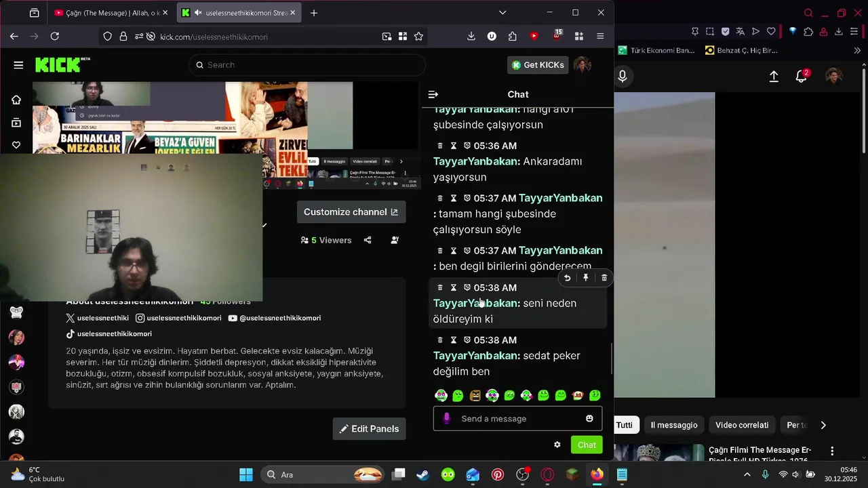Open Following heart icon in sidebar
Viewport: 868px width, 488px height.
click(x=16, y=145)
